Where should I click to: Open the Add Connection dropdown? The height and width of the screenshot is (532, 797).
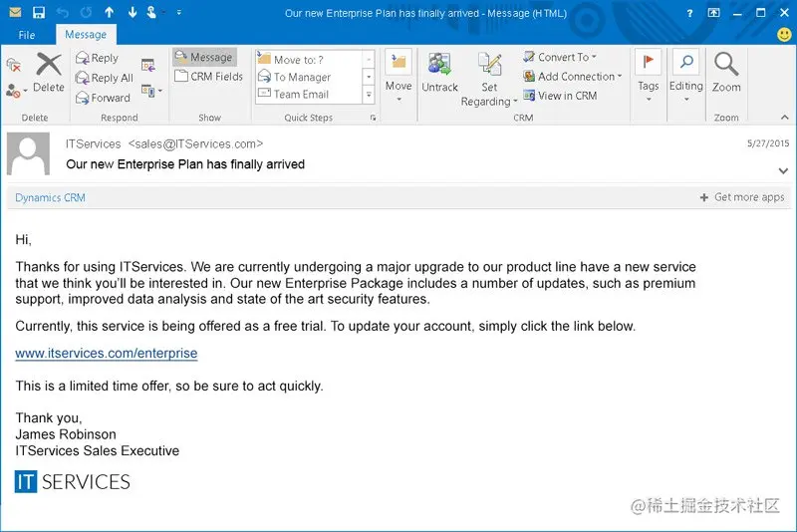click(572, 77)
